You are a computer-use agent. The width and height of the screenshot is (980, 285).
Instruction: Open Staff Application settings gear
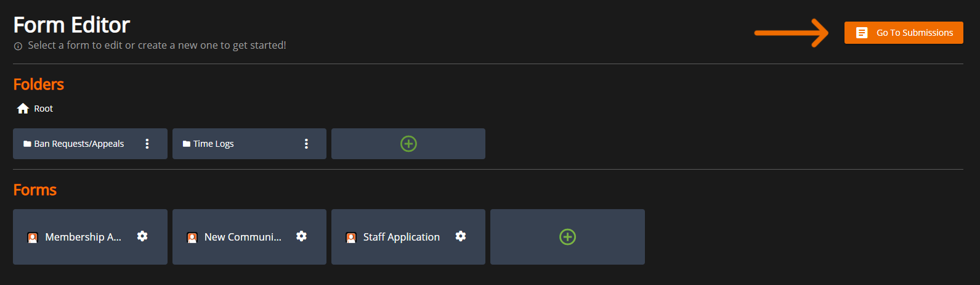(x=460, y=236)
